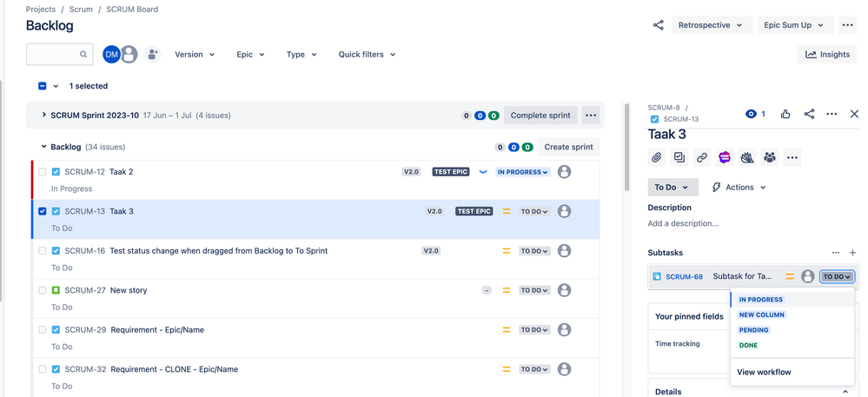
Task: Open the Version filter dropdown
Action: [x=195, y=54]
